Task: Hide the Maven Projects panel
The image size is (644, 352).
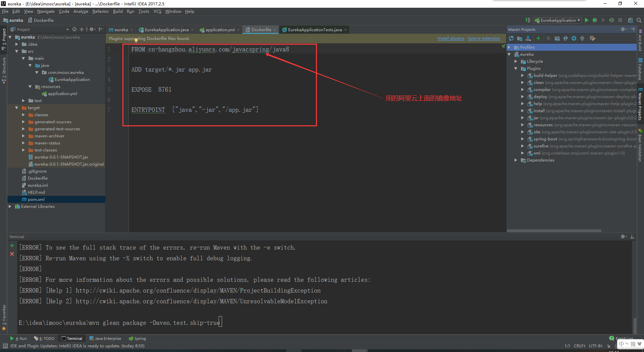Action: (x=632, y=29)
